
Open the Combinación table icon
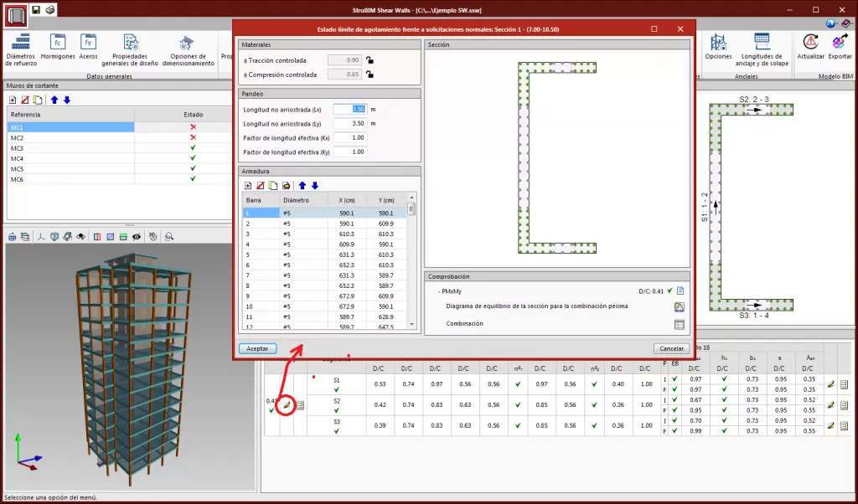[680, 324]
